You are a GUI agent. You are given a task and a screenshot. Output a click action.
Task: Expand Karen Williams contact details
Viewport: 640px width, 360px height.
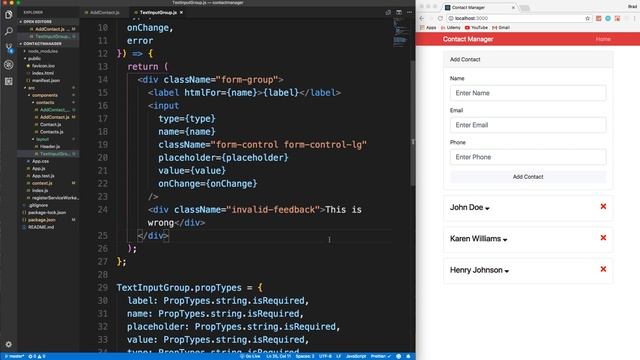[x=505, y=240]
